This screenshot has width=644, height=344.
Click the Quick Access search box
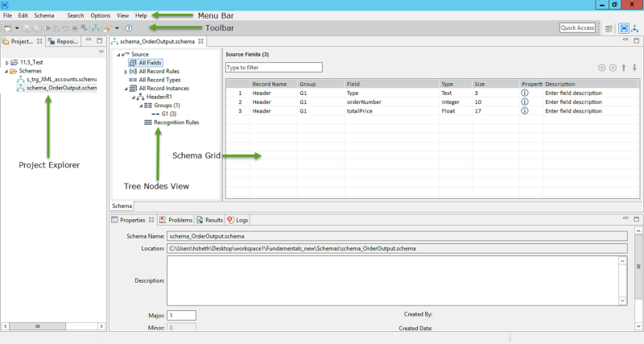pyautogui.click(x=577, y=28)
